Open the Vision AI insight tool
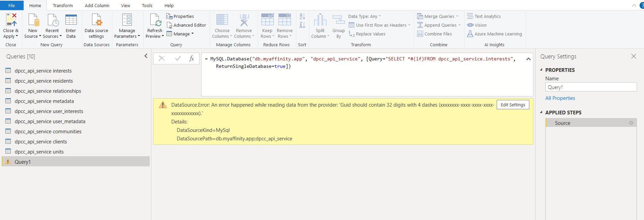The image size is (644, 220). click(x=477, y=25)
